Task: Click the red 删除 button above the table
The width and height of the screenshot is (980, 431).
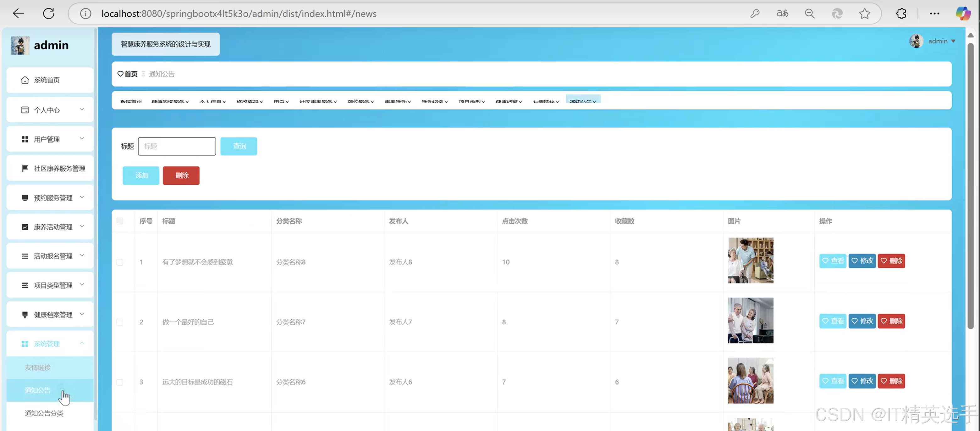Action: 181,176
